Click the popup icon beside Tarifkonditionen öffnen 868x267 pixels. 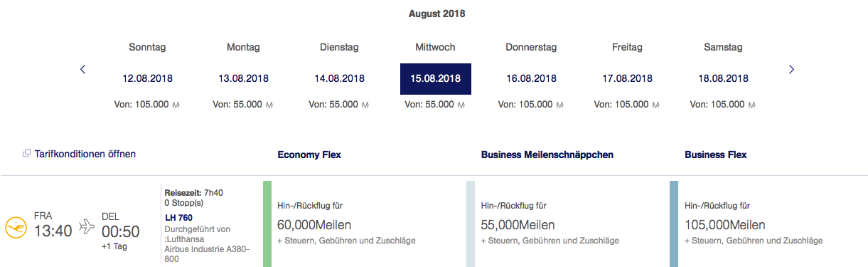27,153
